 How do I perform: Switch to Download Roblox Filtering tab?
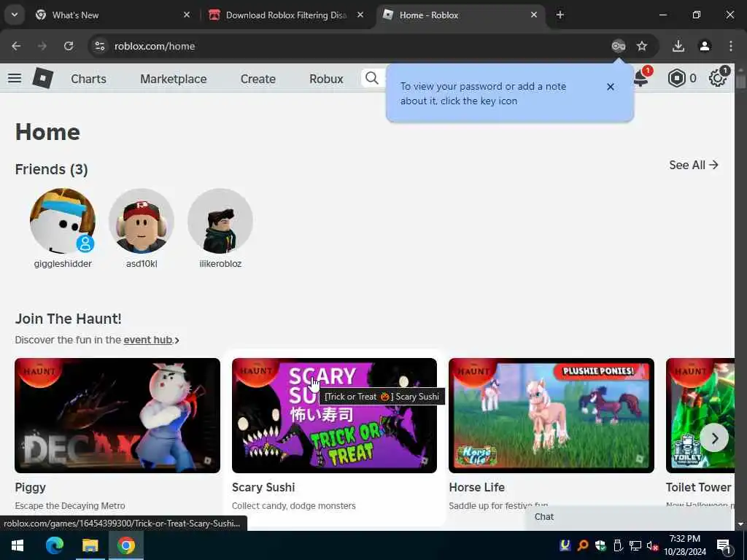tap(286, 15)
